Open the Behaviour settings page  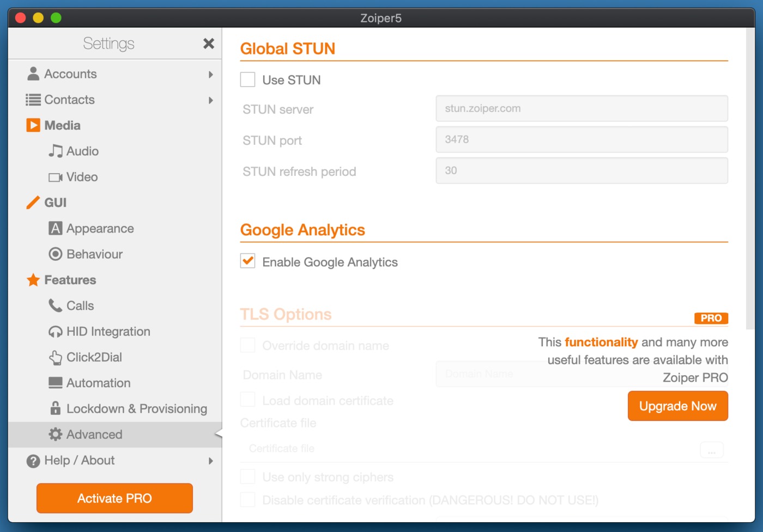click(x=115, y=254)
